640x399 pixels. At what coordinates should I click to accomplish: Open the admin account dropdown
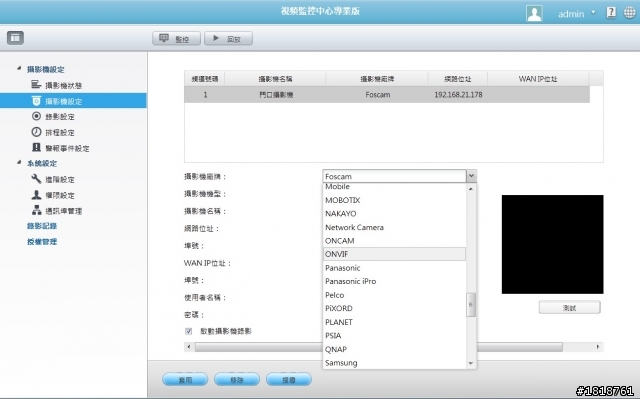pyautogui.click(x=576, y=13)
